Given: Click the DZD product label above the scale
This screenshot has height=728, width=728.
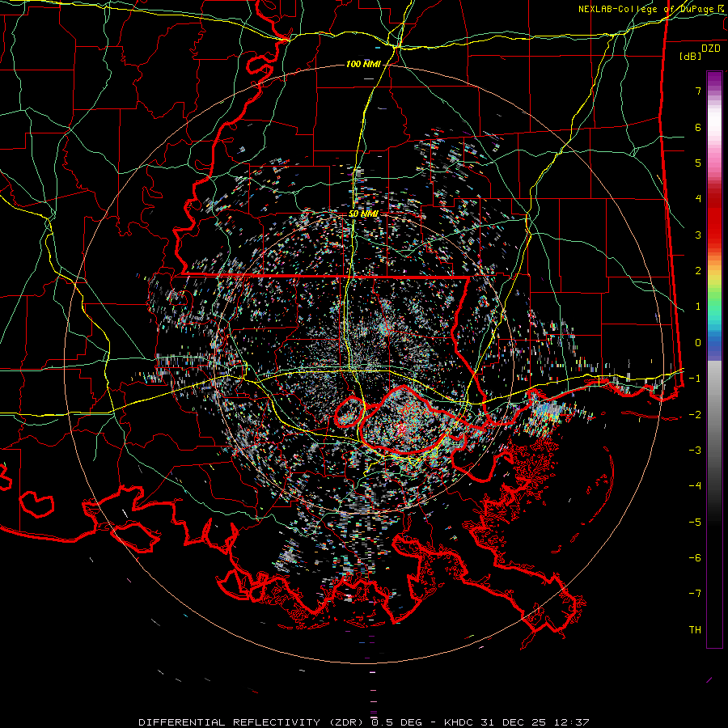Looking at the screenshot, I should pos(711,49).
